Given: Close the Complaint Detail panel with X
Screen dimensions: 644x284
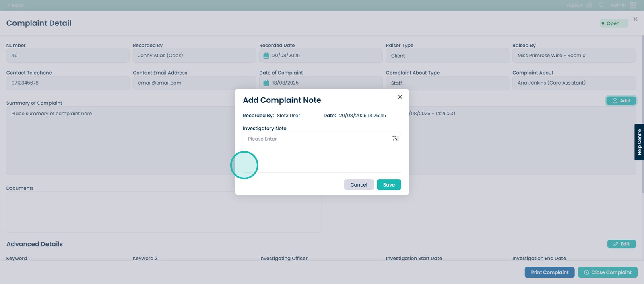Looking at the screenshot, I should tap(635, 19).
